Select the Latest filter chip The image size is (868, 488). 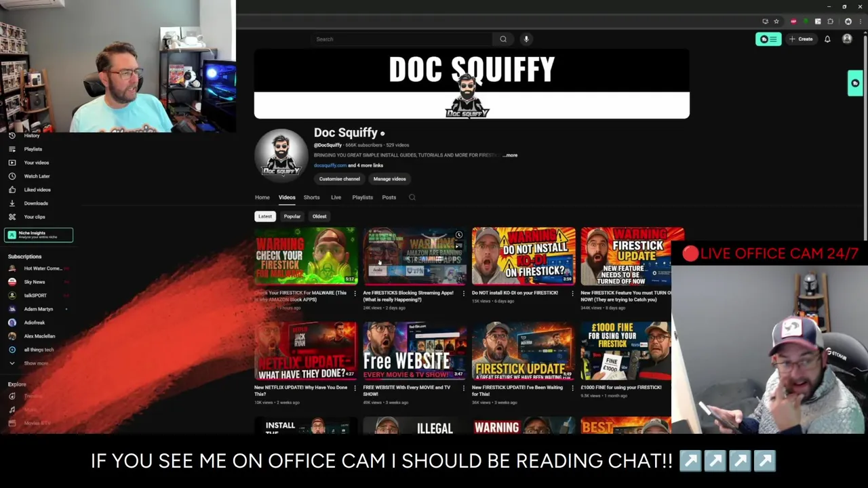tap(265, 216)
